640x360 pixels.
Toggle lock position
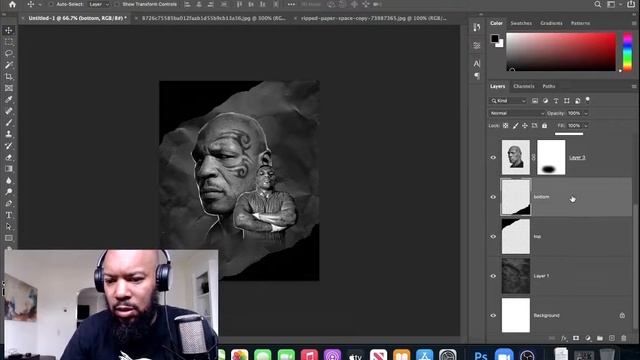[525, 126]
